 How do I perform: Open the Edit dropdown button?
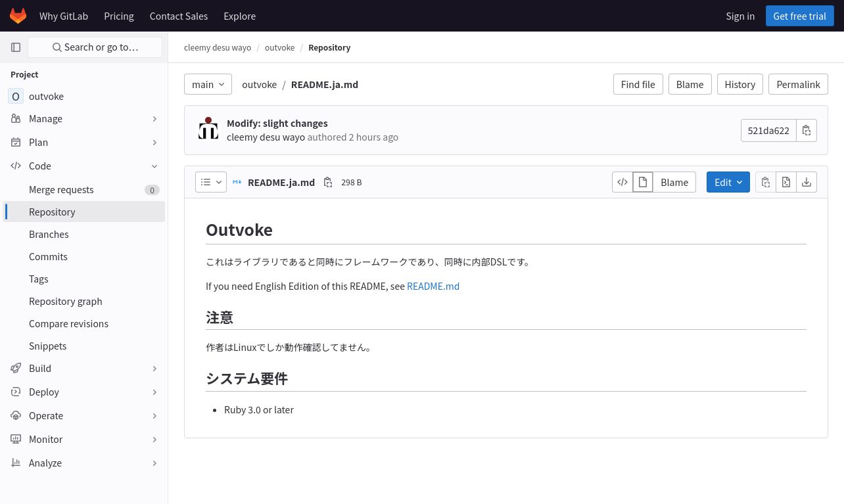728,182
